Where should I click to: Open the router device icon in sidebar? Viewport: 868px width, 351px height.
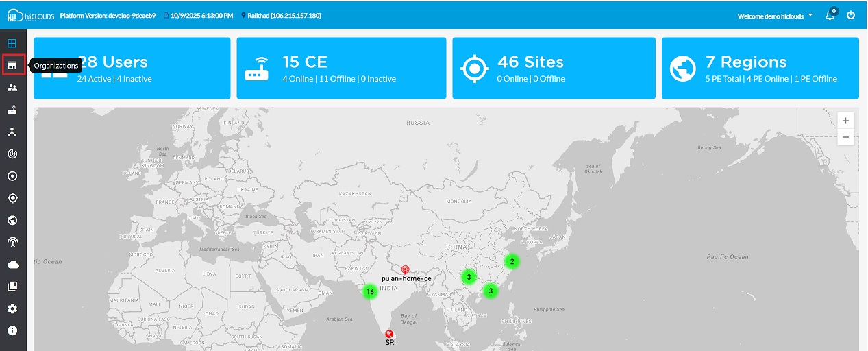point(12,110)
